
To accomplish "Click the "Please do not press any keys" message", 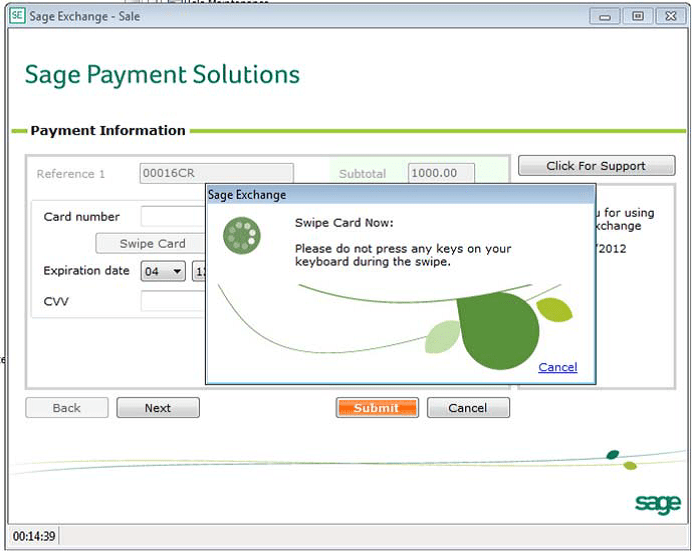I will pos(403,255).
